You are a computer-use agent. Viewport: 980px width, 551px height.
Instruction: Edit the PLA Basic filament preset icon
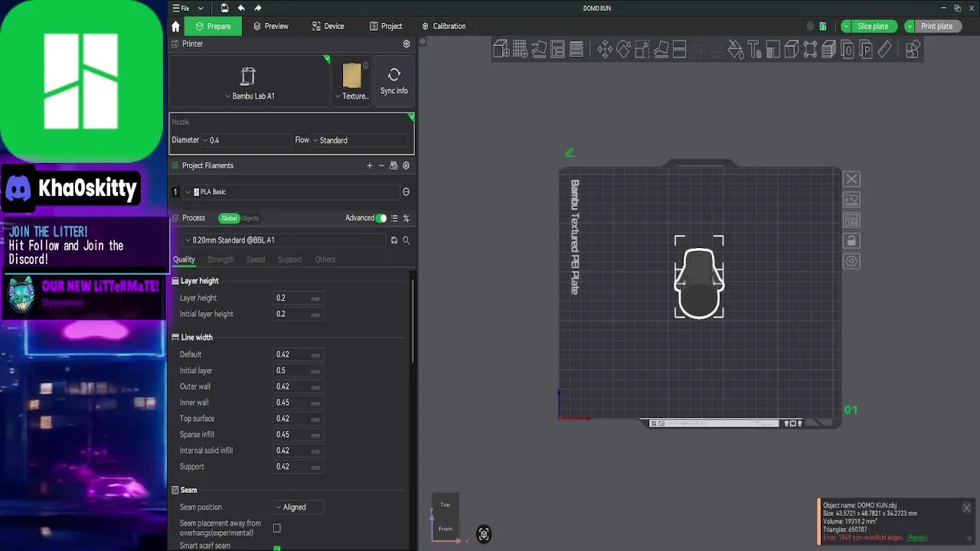pyautogui.click(x=407, y=192)
